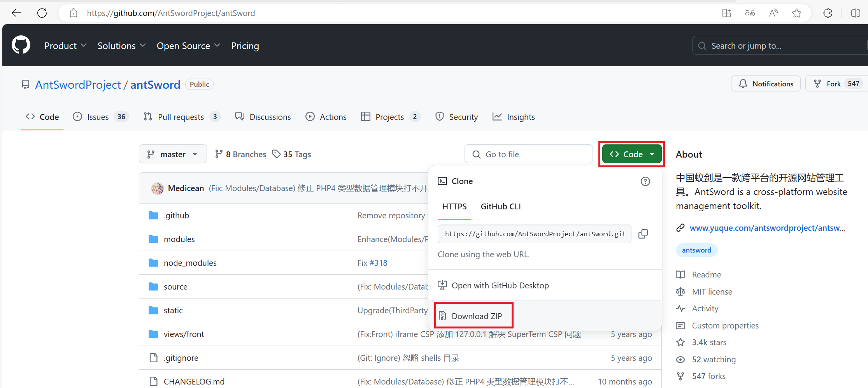Expand the Open Source menu
Screen dimensions: 868x388
[188, 46]
